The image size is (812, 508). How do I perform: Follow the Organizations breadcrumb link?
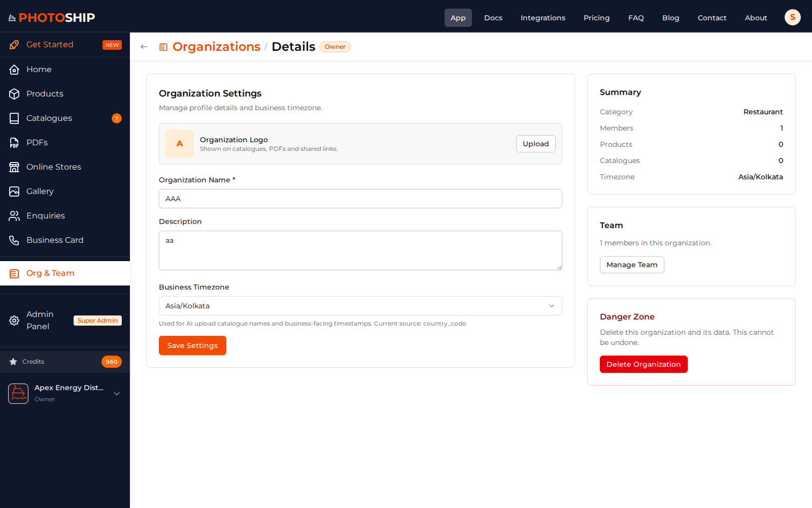coord(216,47)
